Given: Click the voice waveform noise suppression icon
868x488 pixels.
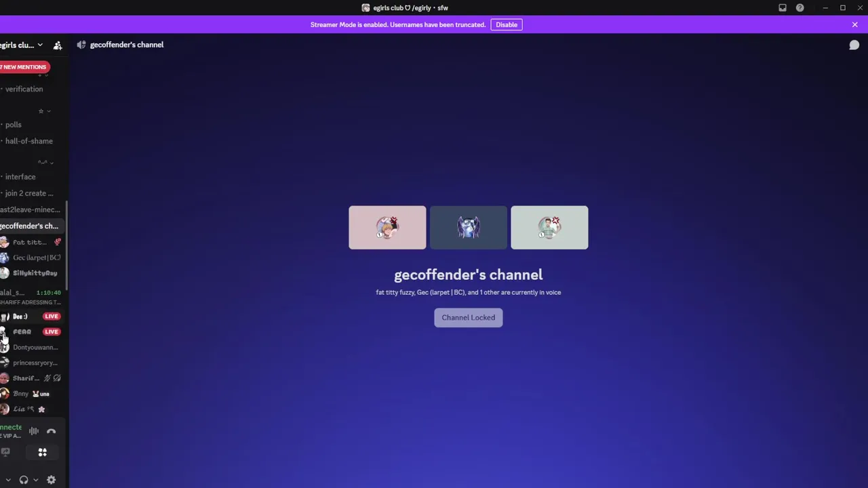Looking at the screenshot, I should click(x=34, y=431).
